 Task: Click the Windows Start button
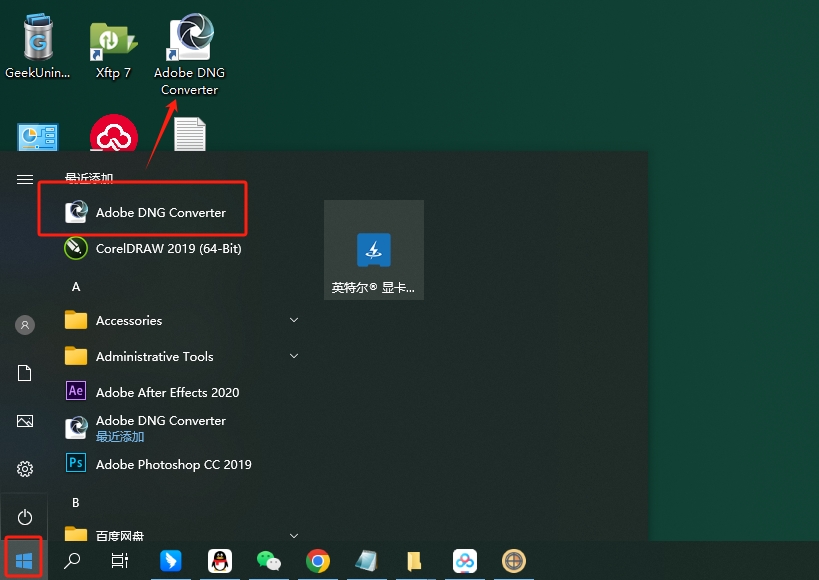pyautogui.click(x=24, y=561)
